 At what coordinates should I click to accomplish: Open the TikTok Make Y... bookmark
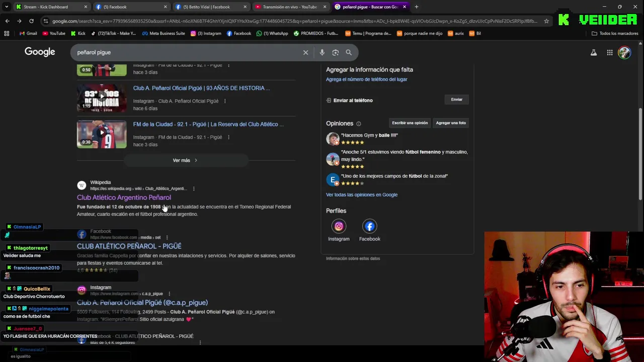point(113,33)
